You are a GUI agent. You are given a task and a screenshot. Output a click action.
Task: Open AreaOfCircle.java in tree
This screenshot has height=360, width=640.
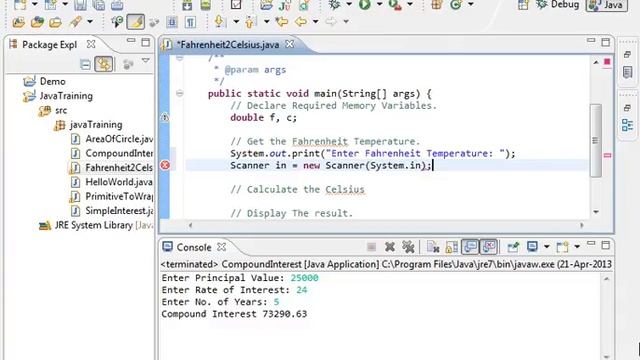click(x=111, y=139)
